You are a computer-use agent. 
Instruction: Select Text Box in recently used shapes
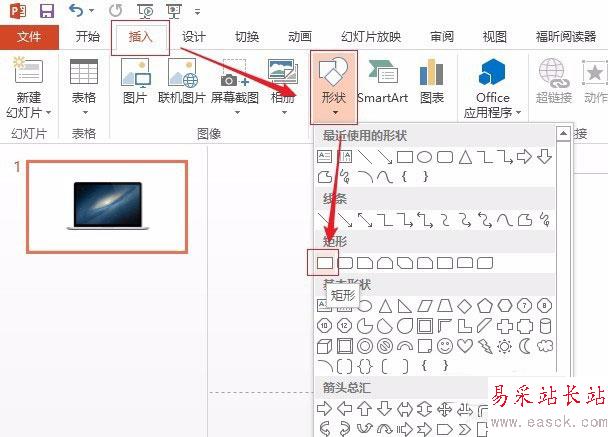(x=325, y=157)
